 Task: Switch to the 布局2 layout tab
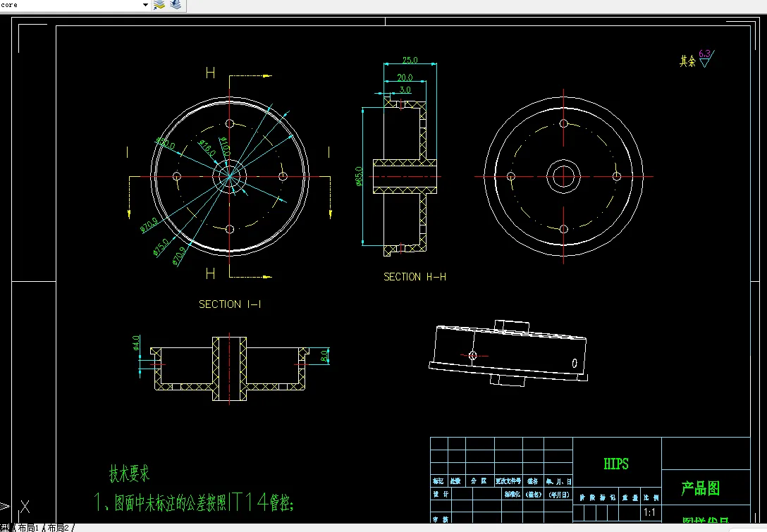59,528
